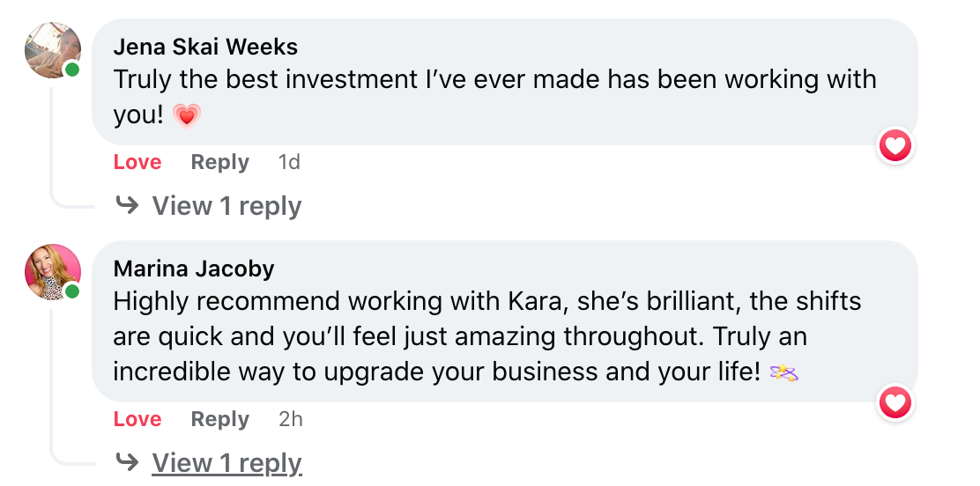The height and width of the screenshot is (486, 980).
Task: Click the "1d" timestamp on Jena's comment
Action: click(x=289, y=162)
